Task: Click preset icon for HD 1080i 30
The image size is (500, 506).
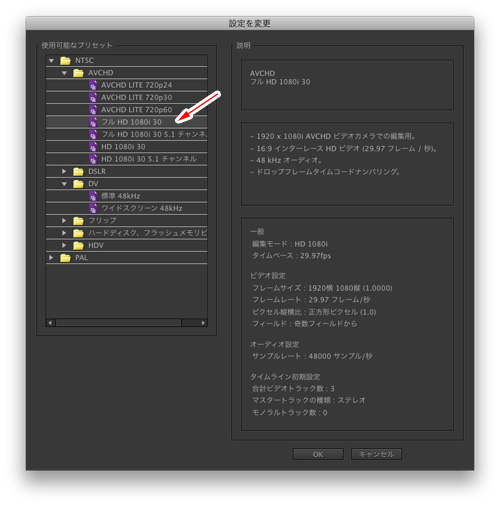Action: pos(93,147)
